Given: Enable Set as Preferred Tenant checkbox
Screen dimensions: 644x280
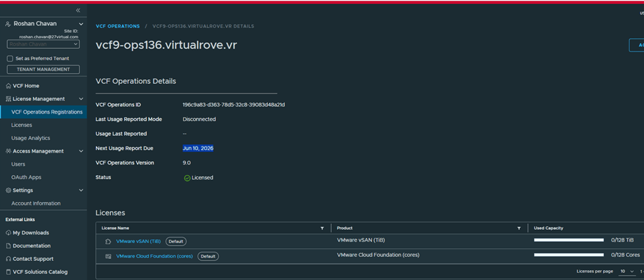Looking at the screenshot, I should [x=10, y=59].
